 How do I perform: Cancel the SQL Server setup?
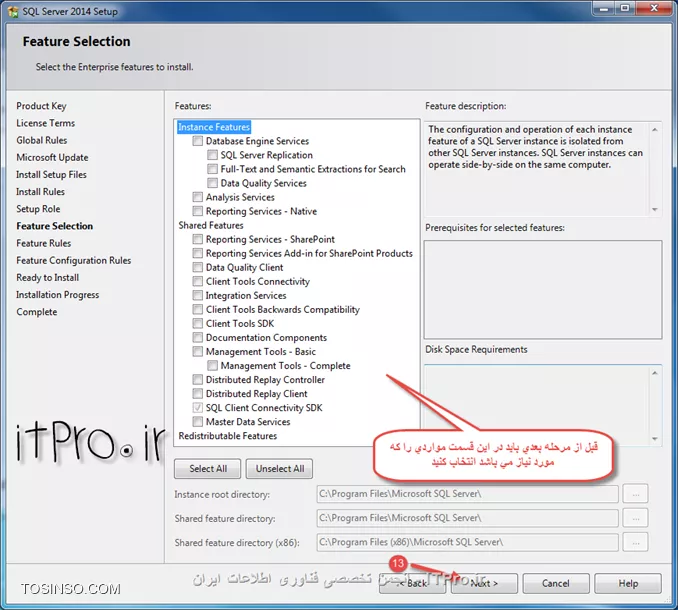click(x=556, y=584)
